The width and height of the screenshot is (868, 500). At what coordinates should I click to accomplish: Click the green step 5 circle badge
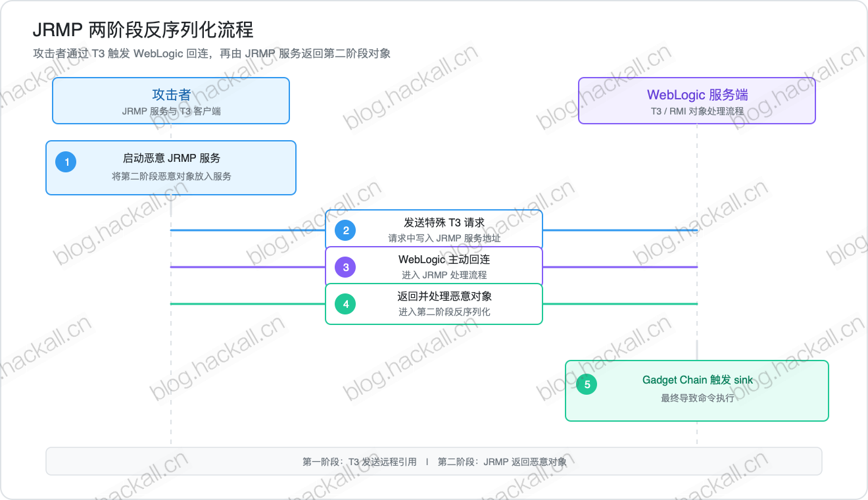pyautogui.click(x=587, y=384)
